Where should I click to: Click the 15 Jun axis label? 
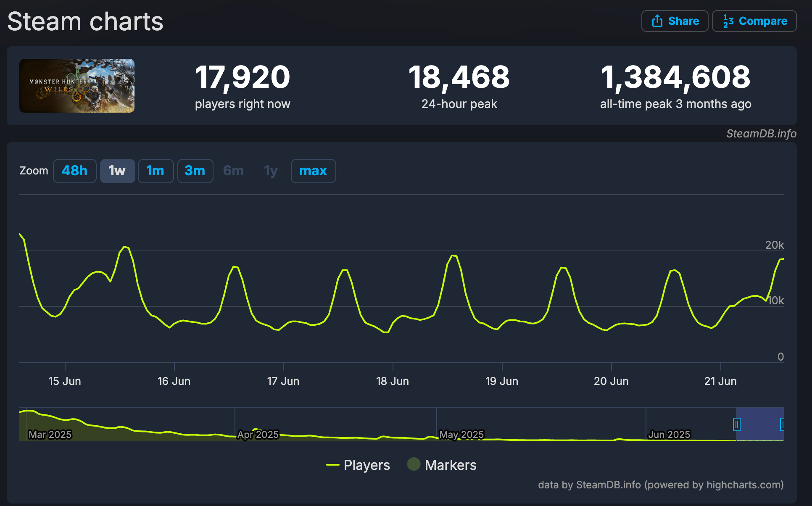[x=65, y=381]
